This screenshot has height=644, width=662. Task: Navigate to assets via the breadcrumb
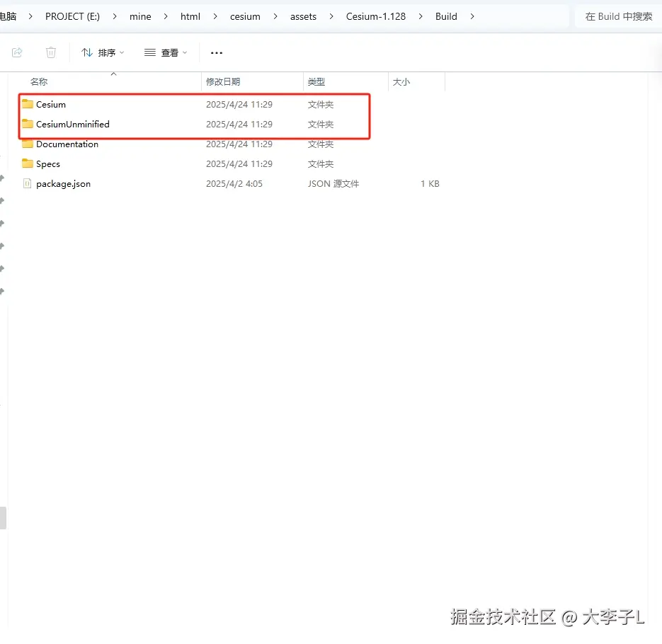click(x=303, y=16)
